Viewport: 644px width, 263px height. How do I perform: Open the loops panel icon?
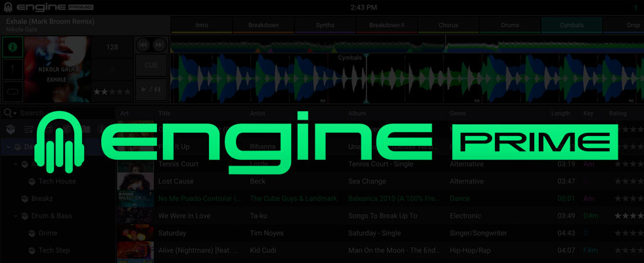tap(12, 91)
